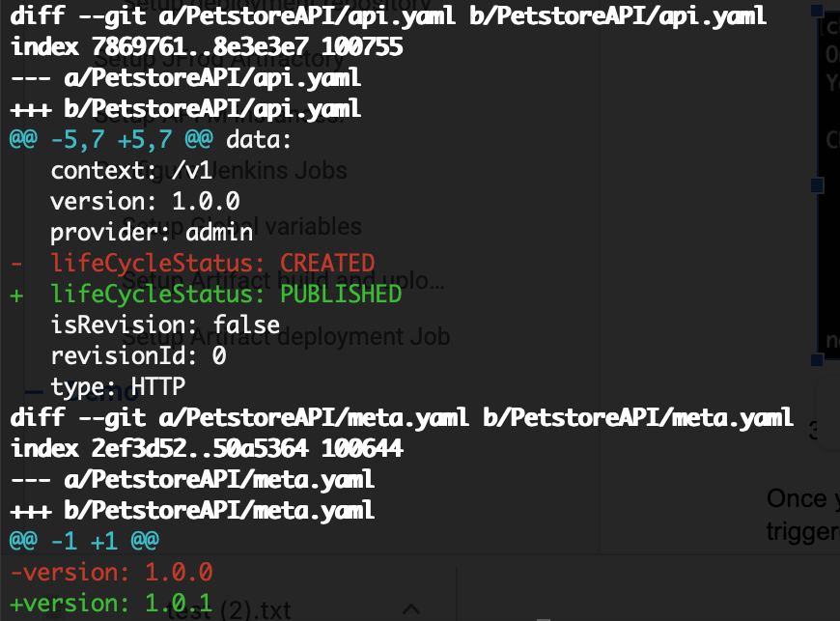The width and height of the screenshot is (840, 621).
Task: Click the lower-right square selection handle
Action: 817,359
